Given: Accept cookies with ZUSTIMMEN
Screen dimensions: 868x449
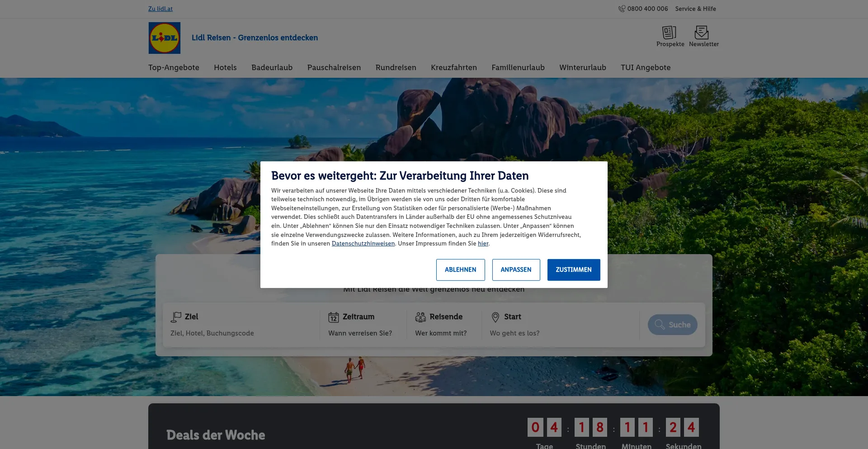Looking at the screenshot, I should (x=573, y=269).
